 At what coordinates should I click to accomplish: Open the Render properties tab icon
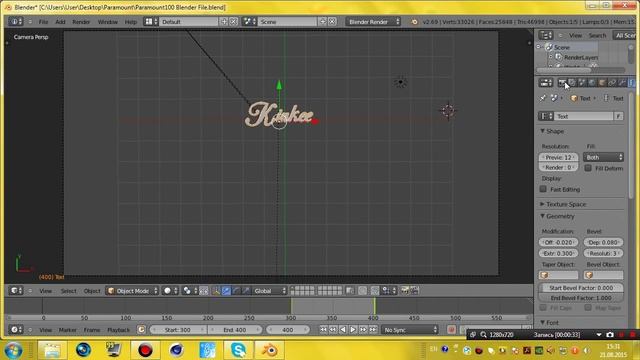pyautogui.click(x=562, y=83)
